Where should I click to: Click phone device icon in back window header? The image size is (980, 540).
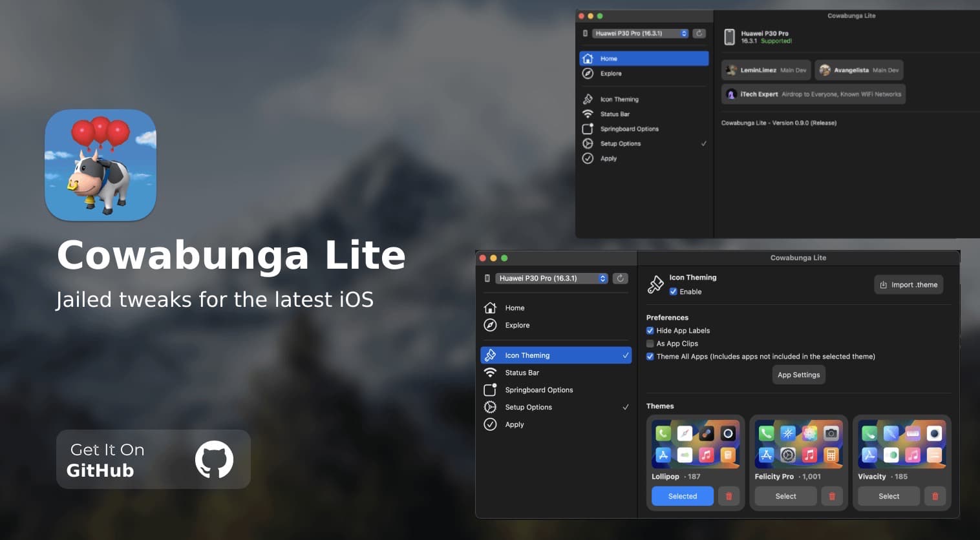click(729, 37)
